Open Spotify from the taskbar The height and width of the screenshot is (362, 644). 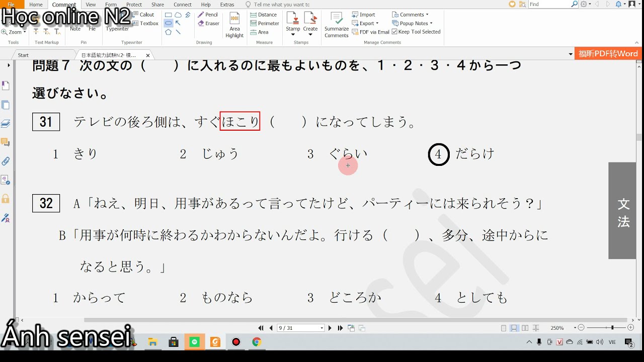pos(195,342)
